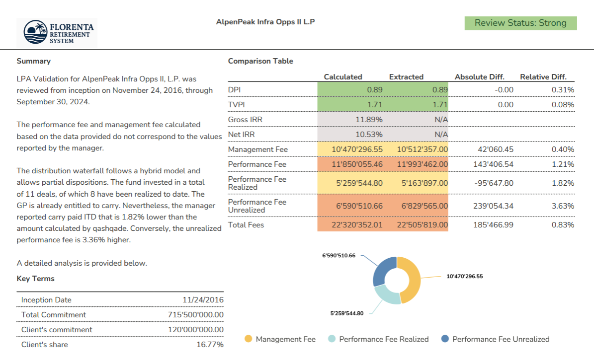Click the calculated Net IRR value 10.53%
594x364 pixels.
(369, 134)
